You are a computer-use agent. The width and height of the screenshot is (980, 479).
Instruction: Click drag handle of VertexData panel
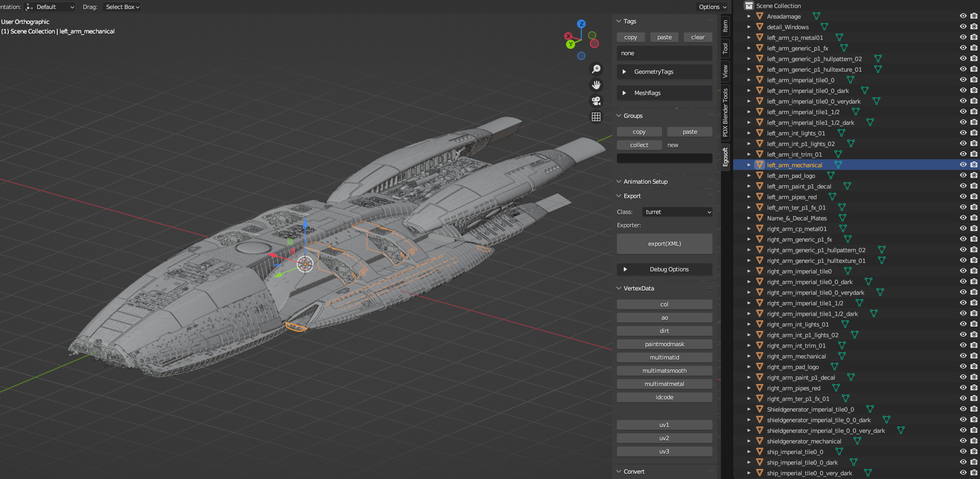tap(710, 288)
